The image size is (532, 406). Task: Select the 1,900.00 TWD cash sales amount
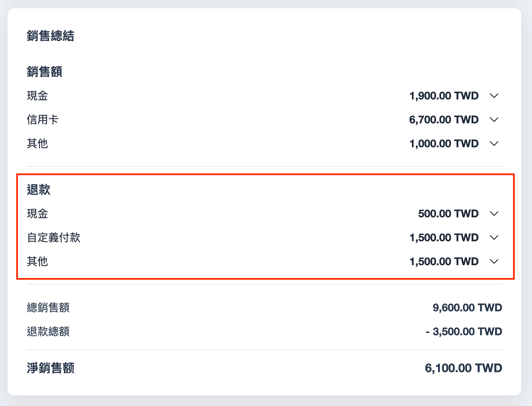click(444, 96)
